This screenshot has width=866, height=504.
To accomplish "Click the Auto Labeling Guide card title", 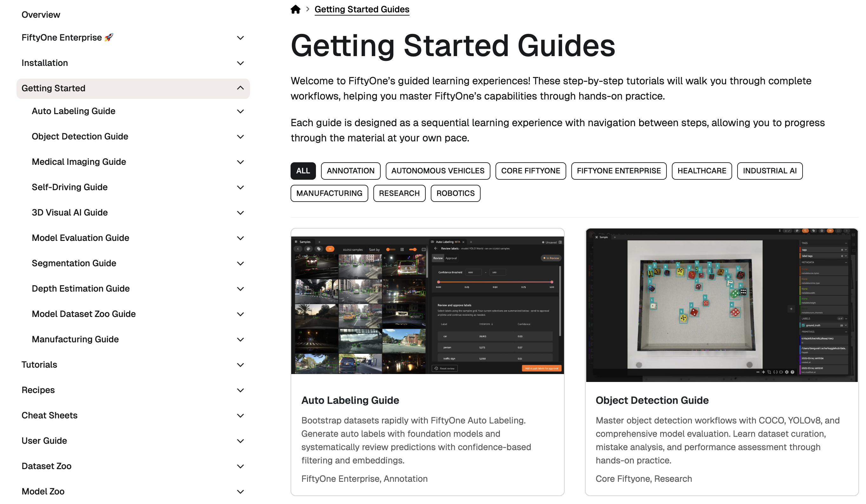I will click(x=350, y=401).
